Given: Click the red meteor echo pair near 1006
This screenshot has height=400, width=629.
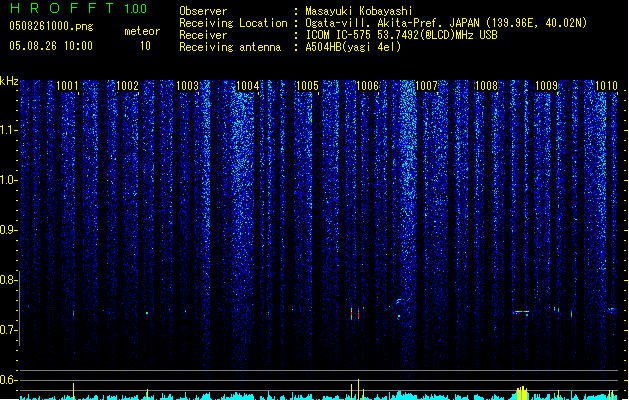Looking at the screenshot, I should 355,314.
